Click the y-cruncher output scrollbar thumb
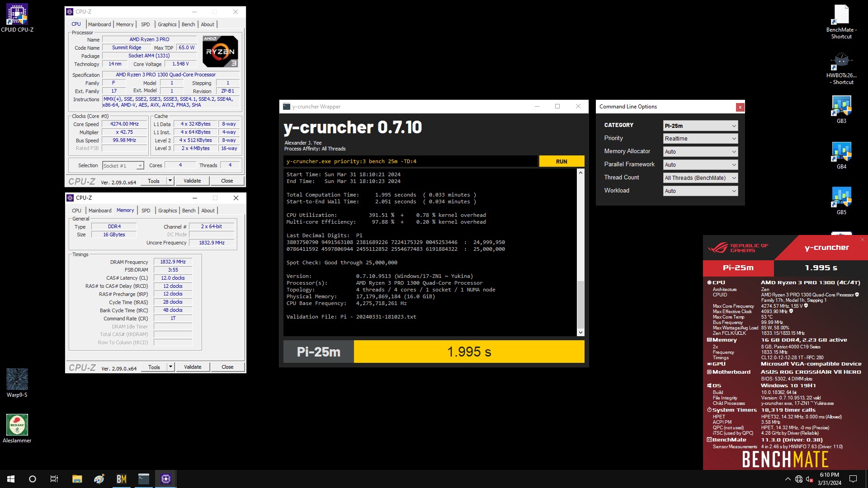Image resolution: width=868 pixels, height=488 pixels. [x=581, y=304]
